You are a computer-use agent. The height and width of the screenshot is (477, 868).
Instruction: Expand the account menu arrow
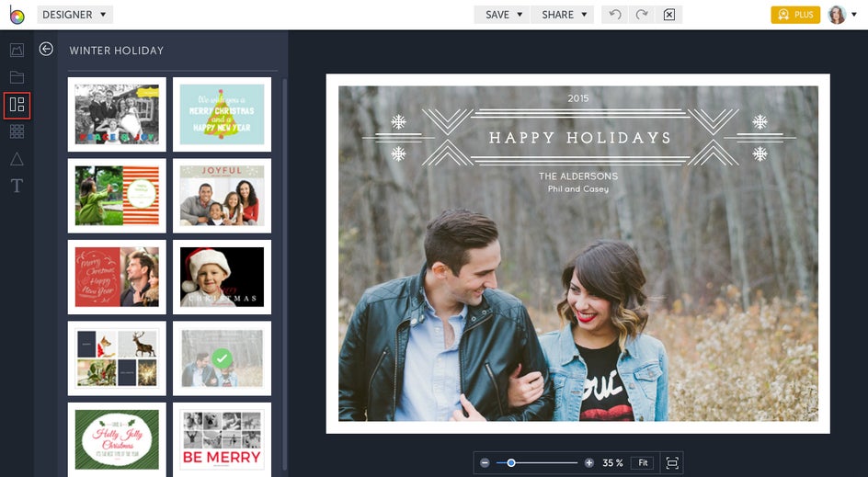[x=855, y=15]
